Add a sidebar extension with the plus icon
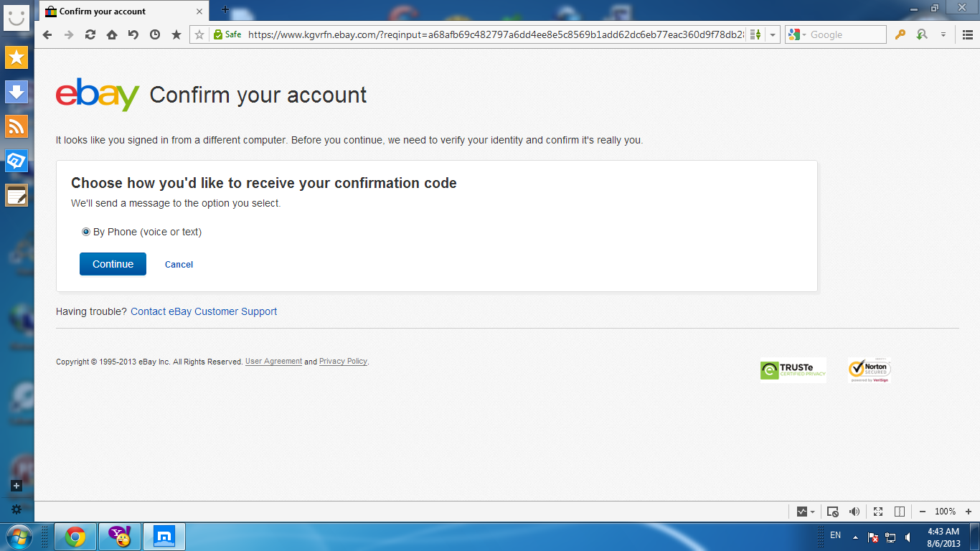Viewport: 980px width, 551px height. (17, 486)
